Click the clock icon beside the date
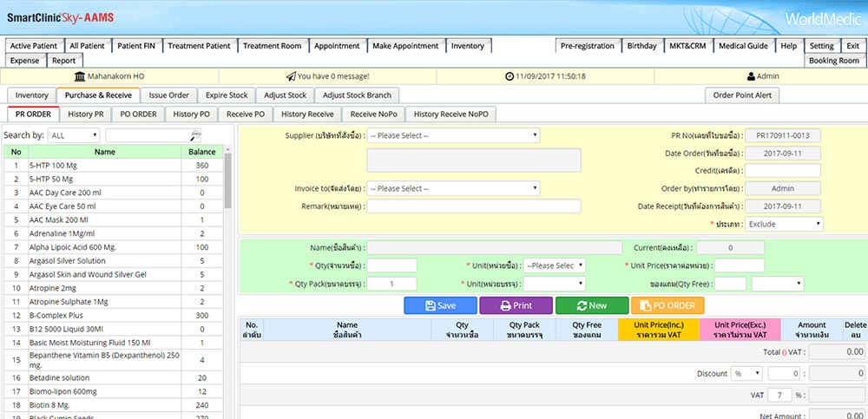The image size is (868, 419). pos(510,76)
